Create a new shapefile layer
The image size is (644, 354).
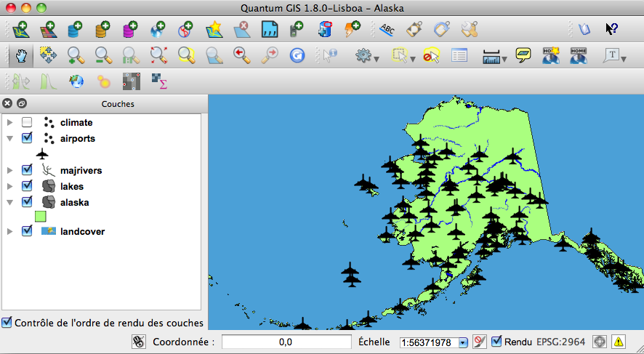(x=214, y=29)
